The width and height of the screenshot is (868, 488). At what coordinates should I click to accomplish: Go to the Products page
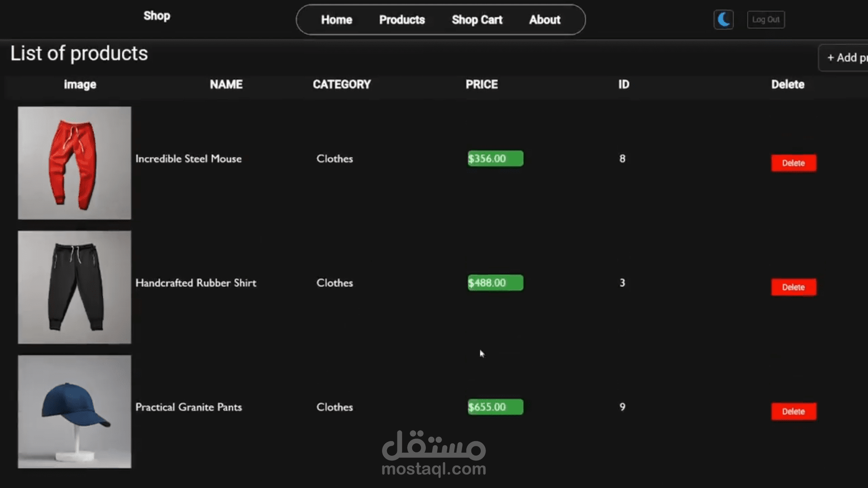(402, 20)
